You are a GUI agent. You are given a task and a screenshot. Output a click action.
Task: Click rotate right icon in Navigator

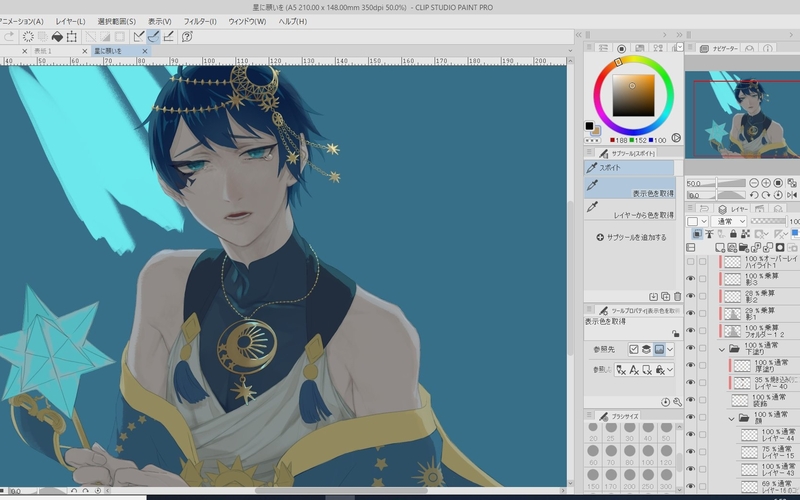coord(766,195)
